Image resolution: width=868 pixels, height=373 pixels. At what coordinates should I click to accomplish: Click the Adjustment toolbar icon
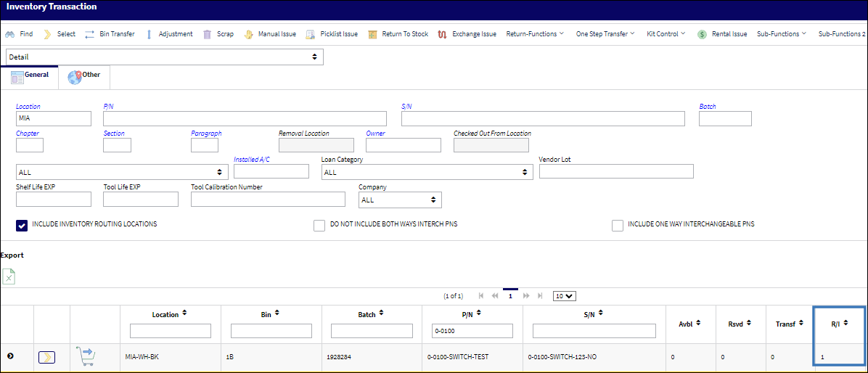[x=148, y=34]
